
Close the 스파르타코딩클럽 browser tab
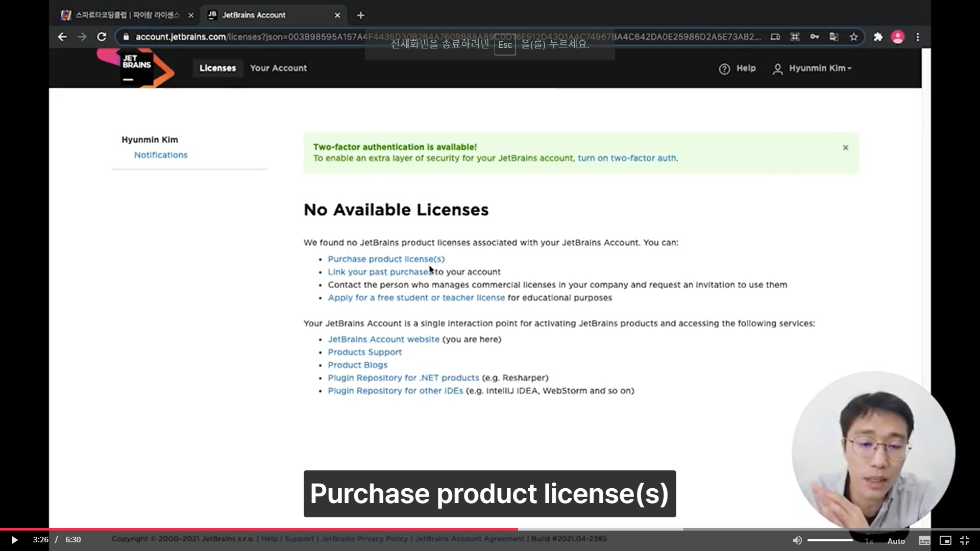(x=191, y=15)
